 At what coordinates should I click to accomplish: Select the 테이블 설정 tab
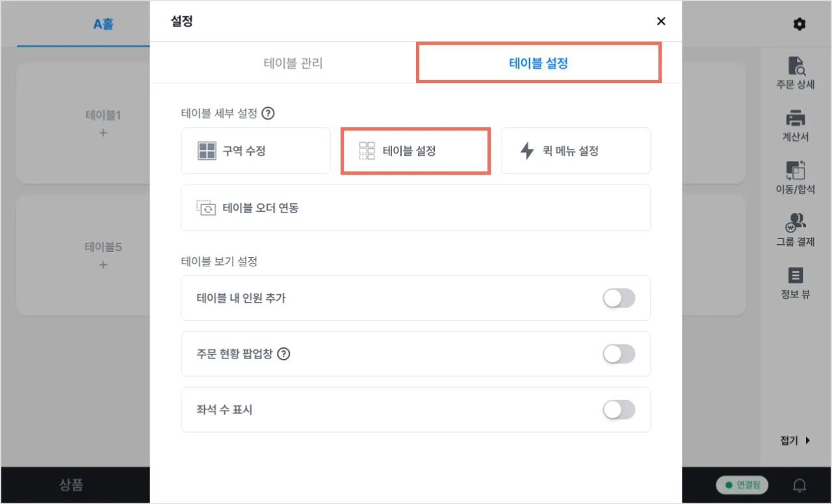(538, 63)
